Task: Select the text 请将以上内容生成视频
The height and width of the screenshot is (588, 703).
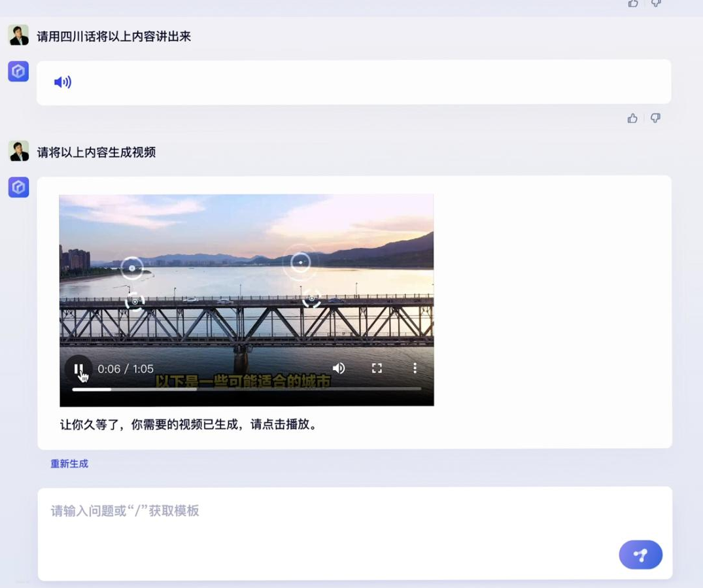Action: (96, 152)
